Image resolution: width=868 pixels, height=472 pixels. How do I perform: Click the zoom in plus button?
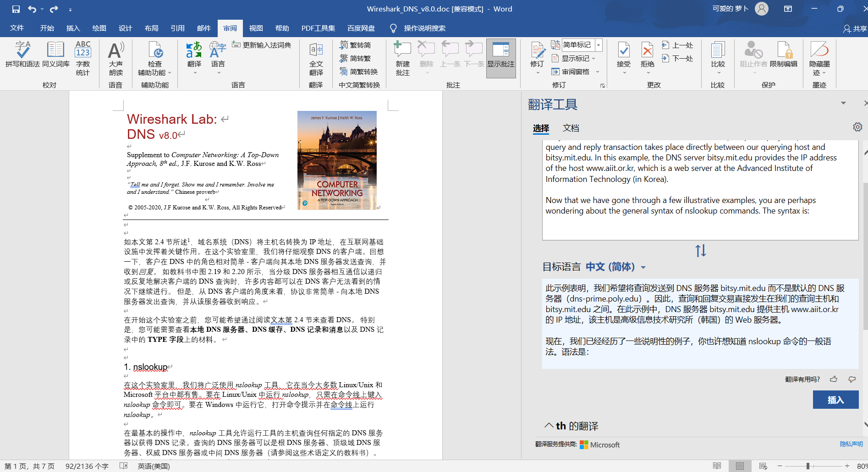click(x=847, y=466)
